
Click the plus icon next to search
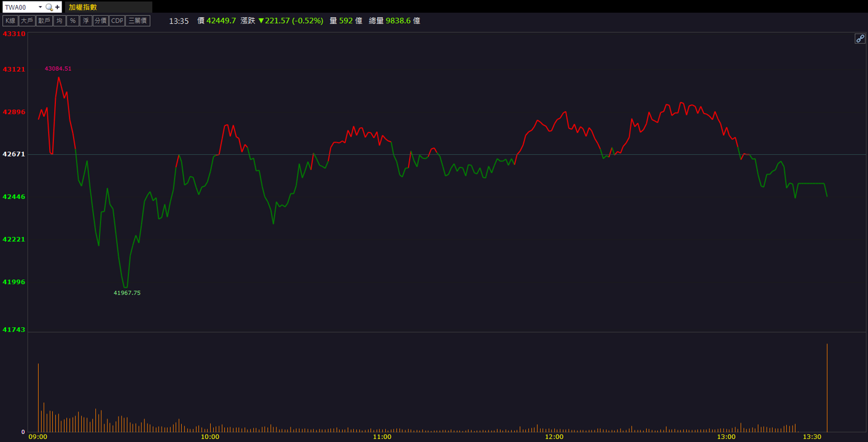[x=57, y=7]
